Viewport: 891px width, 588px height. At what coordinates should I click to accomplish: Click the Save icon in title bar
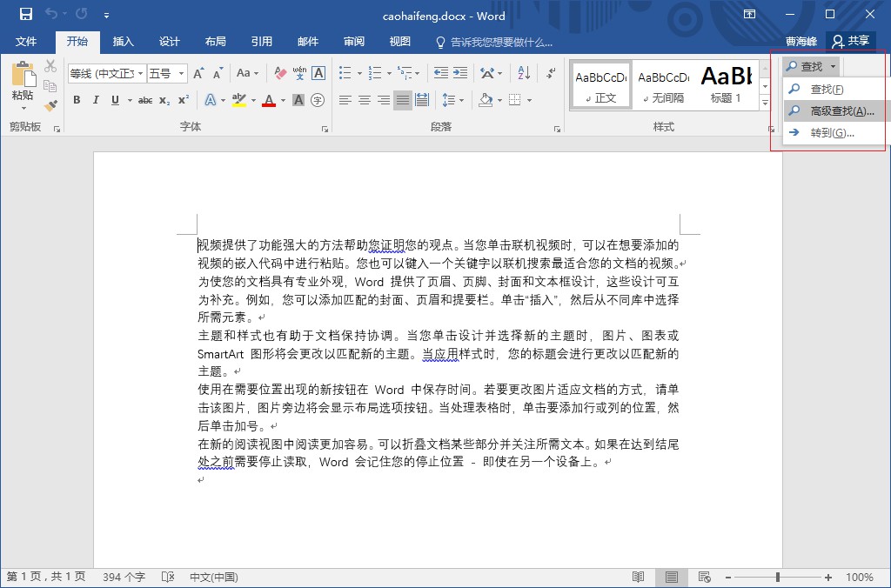[x=25, y=15]
